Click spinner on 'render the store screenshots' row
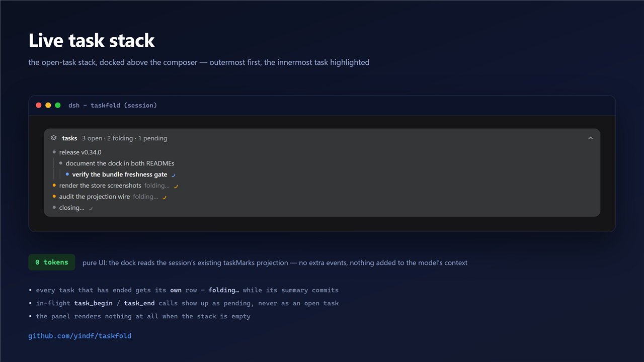The height and width of the screenshot is (362, 644). (176, 186)
